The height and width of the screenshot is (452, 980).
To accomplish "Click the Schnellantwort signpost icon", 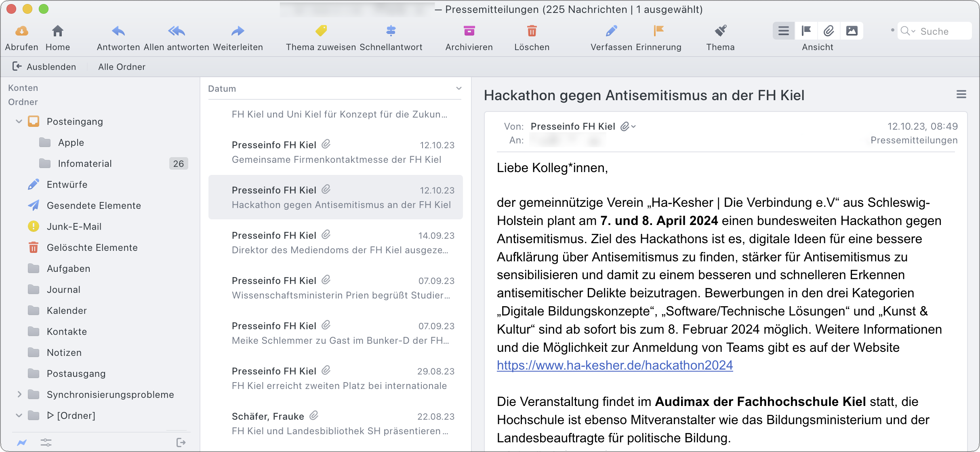I will [391, 31].
